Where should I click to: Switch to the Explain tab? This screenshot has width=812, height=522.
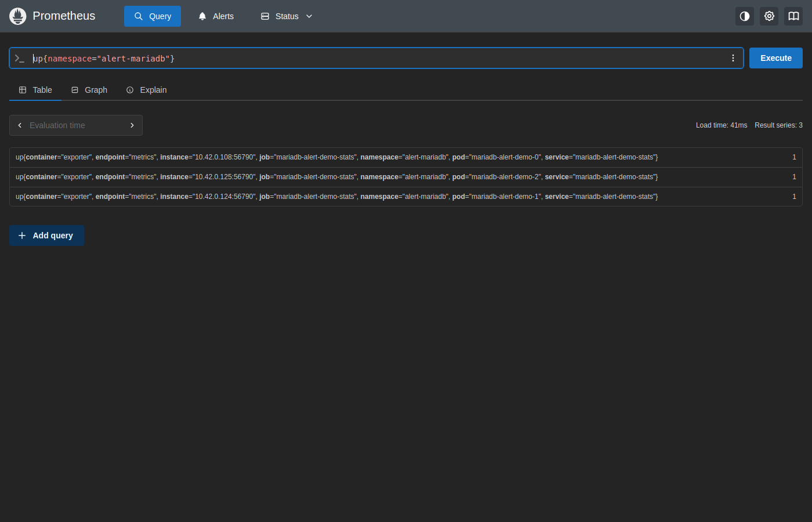pos(147,90)
